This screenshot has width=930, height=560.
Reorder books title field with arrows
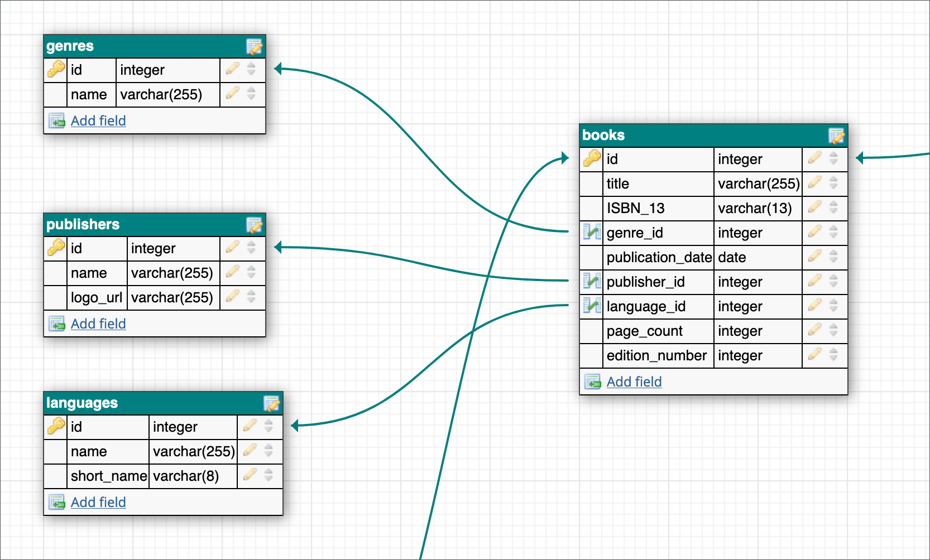833,183
